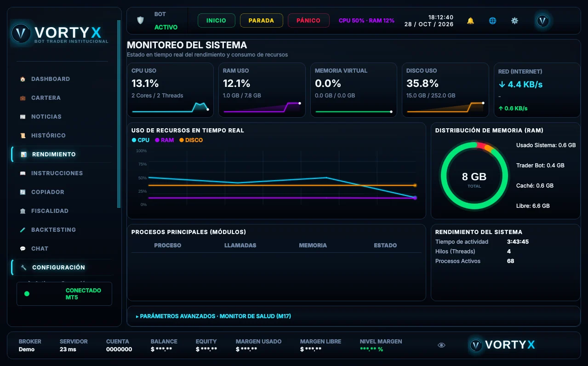
Task: Click the Instrucciones book icon
Action: pyautogui.click(x=23, y=173)
